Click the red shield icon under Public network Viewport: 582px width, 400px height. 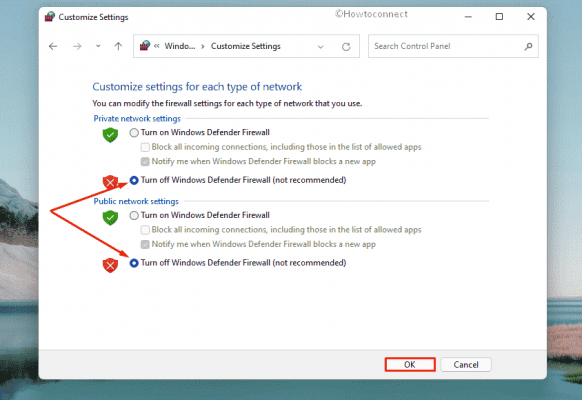pyautogui.click(x=110, y=265)
